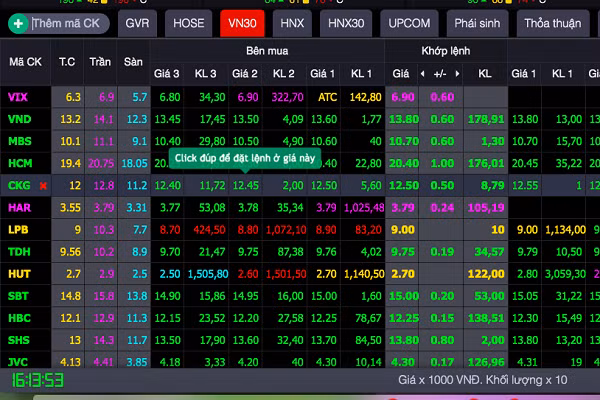Open the HUT stock symbol row
Viewport: 600px width, 400px height.
click(x=19, y=273)
